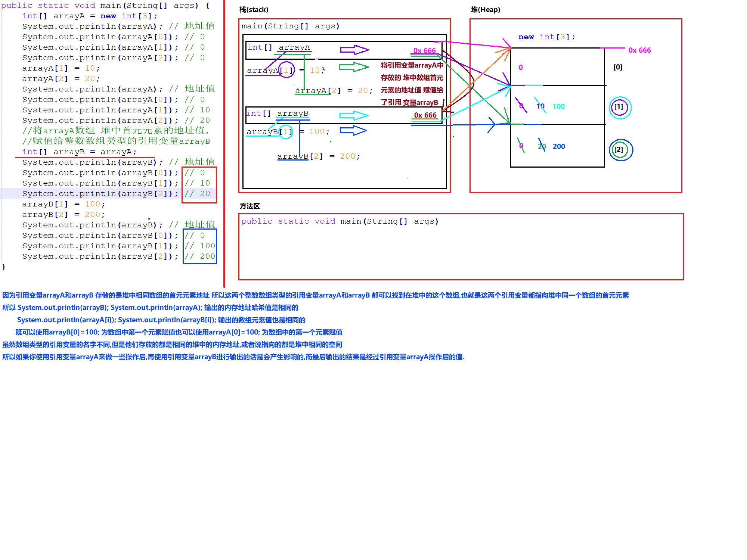This screenshot has height=560, width=747.
Task: Click the cyan arrow beside int[] arrayB
Action: 354,115
